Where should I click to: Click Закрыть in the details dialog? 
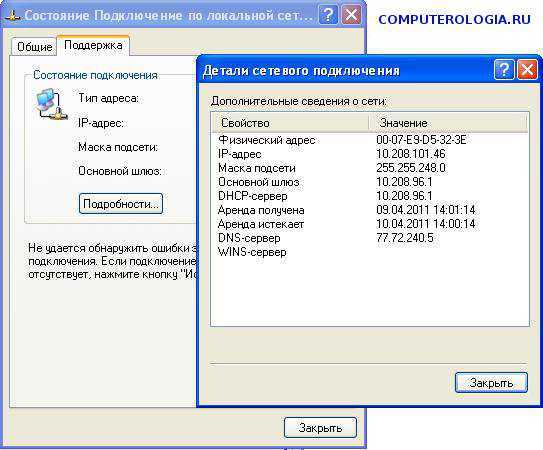[491, 383]
